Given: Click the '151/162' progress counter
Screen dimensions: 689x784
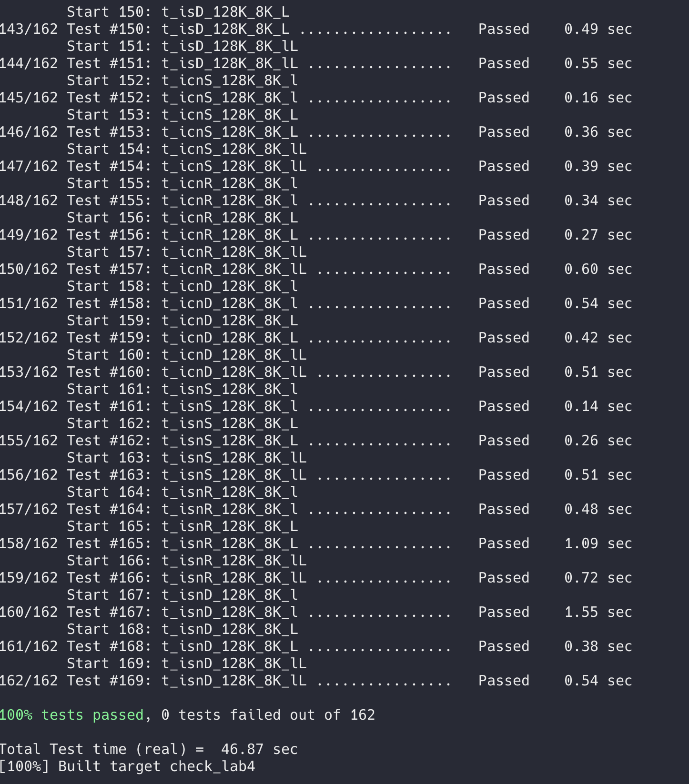Looking at the screenshot, I should click(x=29, y=303).
